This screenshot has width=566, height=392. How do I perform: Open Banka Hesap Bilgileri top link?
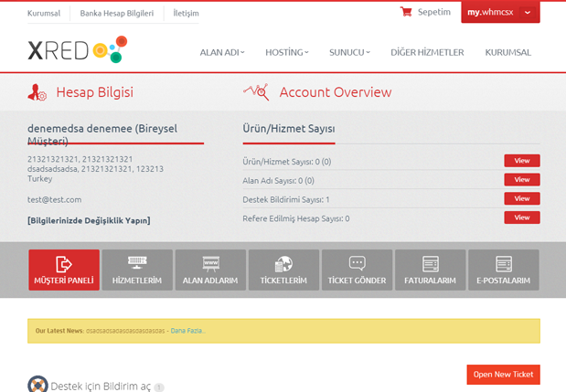[118, 14]
